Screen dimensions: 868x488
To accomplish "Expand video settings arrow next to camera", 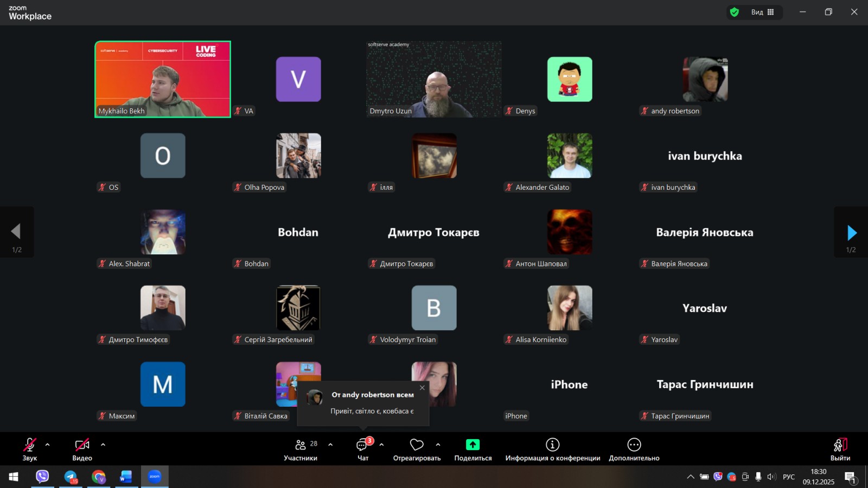I will click(x=103, y=445).
